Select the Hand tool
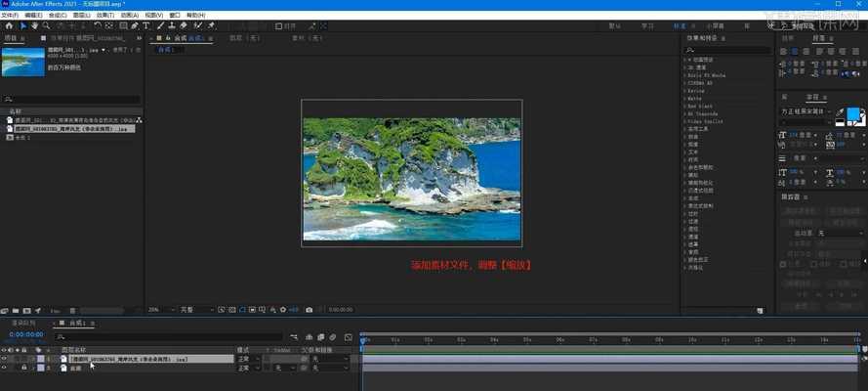868x391 pixels. pos(34,25)
